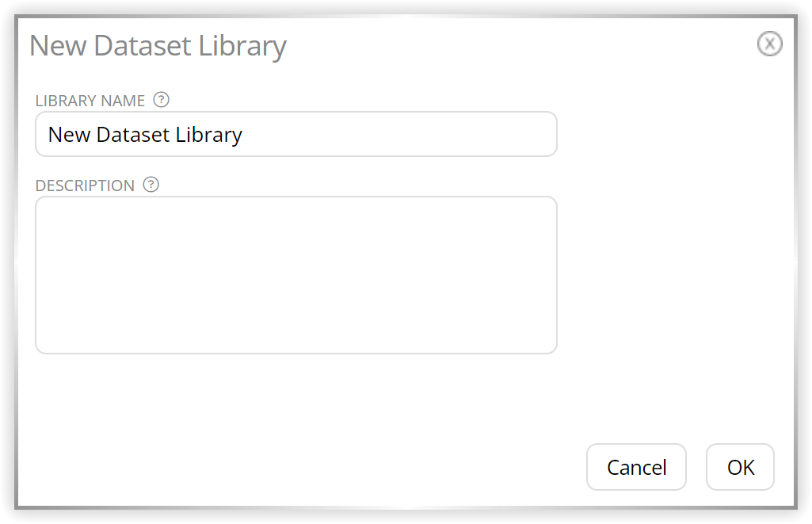Click the circled question mark after DESCRIPTION
The image size is (812, 524).
[x=151, y=185]
